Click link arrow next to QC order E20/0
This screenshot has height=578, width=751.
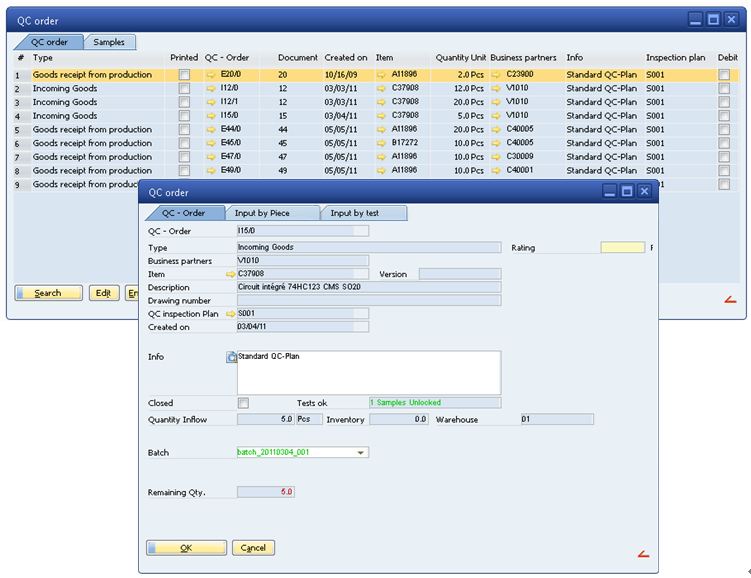pos(211,75)
